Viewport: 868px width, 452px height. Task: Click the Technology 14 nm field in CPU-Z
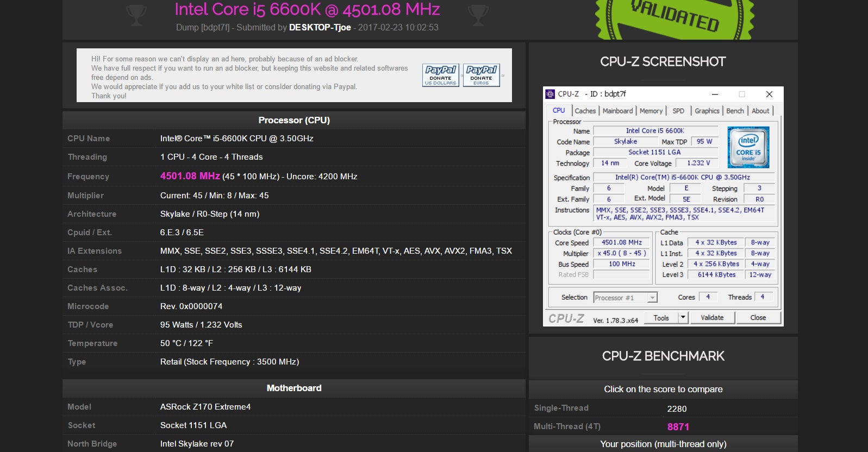[x=610, y=163]
